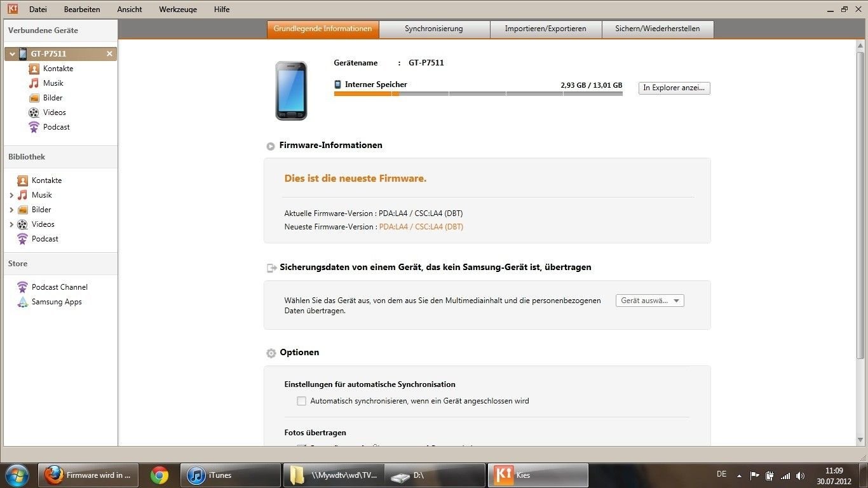The width and height of the screenshot is (868, 488).
Task: Switch to iTunes in the taskbar
Action: [x=231, y=475]
